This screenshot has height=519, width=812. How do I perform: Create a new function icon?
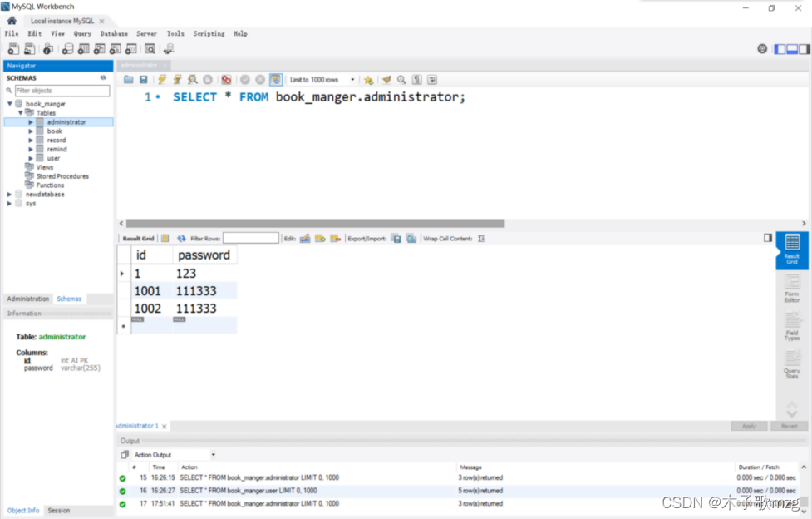pyautogui.click(x=131, y=49)
